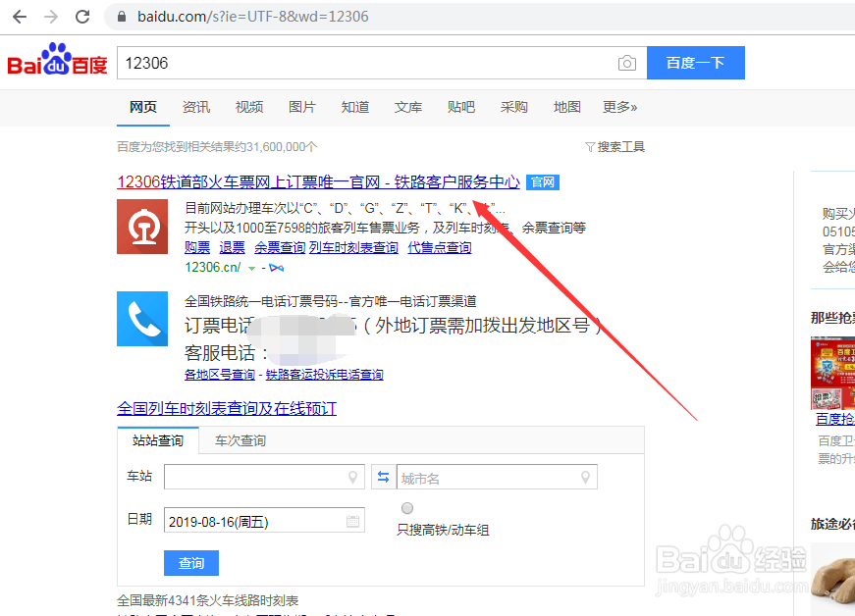Screen dimensions: 855x616
Task: Click the 日期 field showing 2019-08-16(周五)
Action: pyautogui.click(x=264, y=521)
